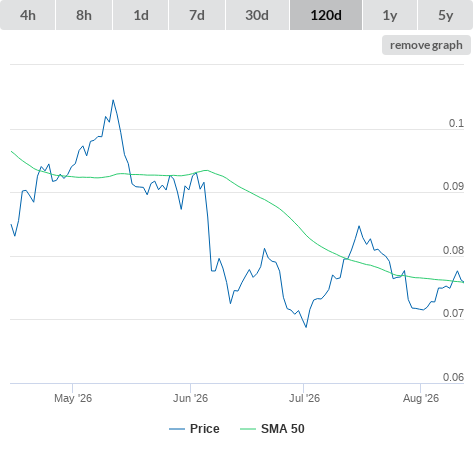
Task: Open the 7d time range view
Action: (197, 15)
